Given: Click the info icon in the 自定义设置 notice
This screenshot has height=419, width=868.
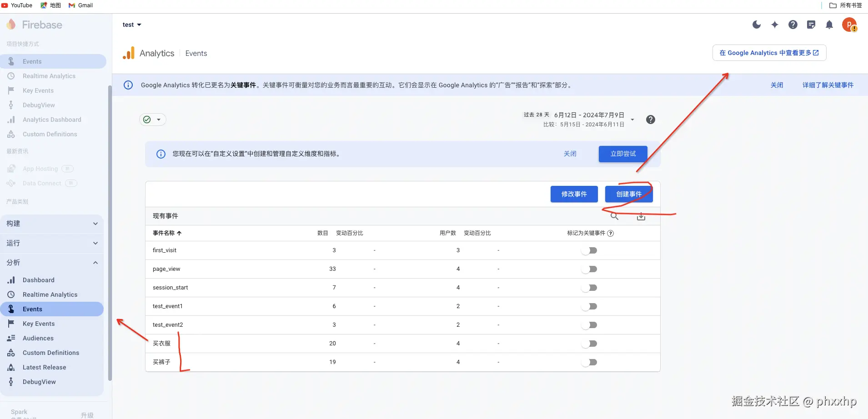Looking at the screenshot, I should [161, 154].
